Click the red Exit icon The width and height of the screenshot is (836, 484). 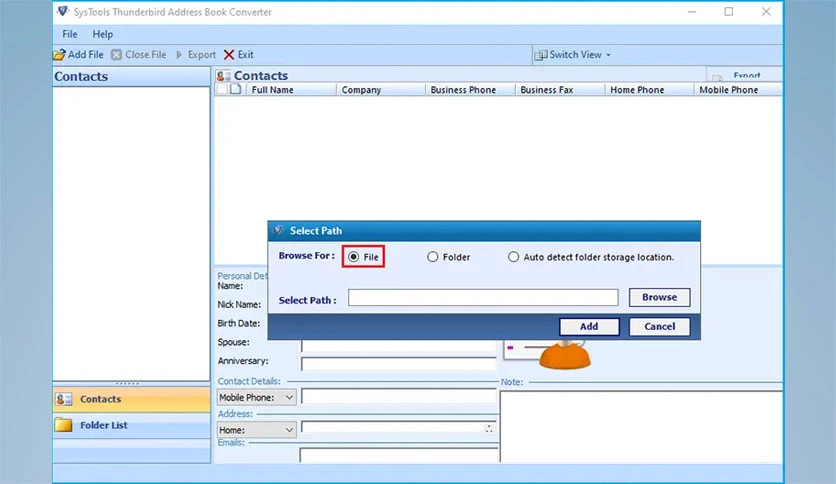229,55
